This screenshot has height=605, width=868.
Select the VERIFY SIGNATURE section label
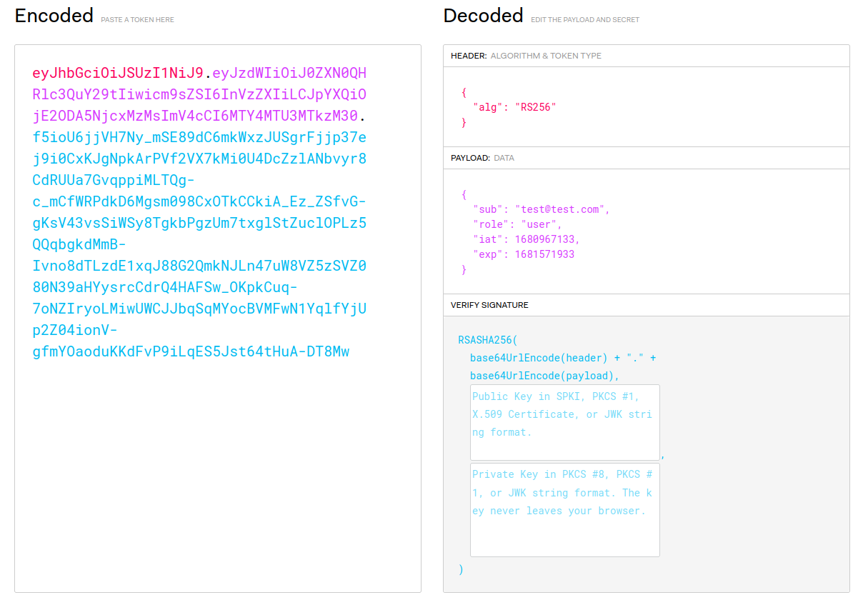pos(489,305)
